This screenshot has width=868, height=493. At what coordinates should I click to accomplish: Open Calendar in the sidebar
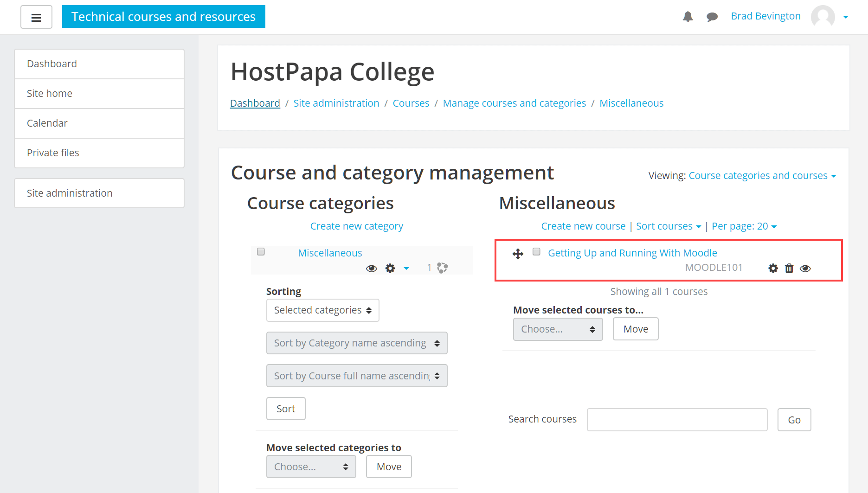[99, 123]
